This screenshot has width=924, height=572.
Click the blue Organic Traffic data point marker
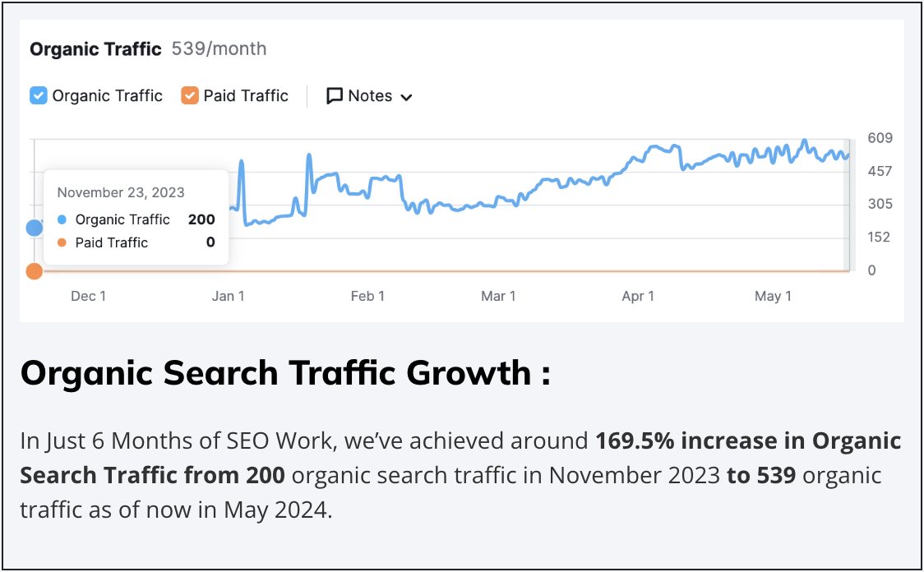pos(35,228)
